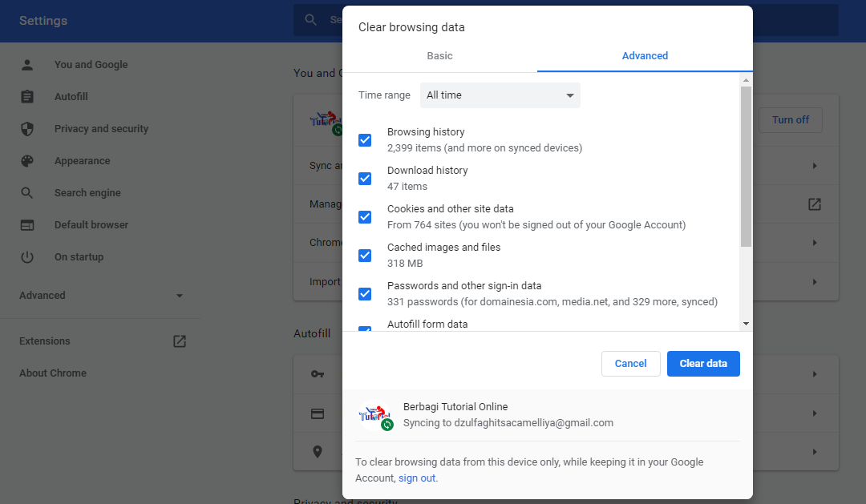Click the Payment methods card icon
The width and height of the screenshot is (866, 504).
coord(318,413)
